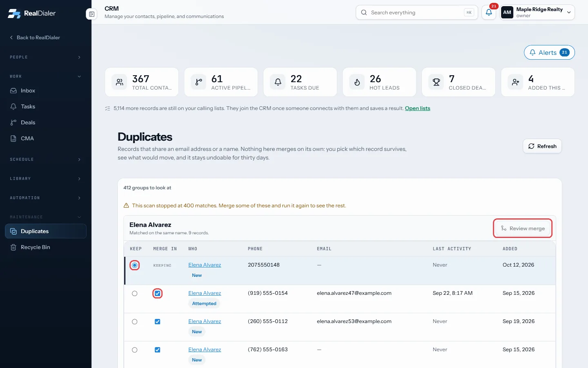Click the closed deals trophy icon

pos(436,82)
